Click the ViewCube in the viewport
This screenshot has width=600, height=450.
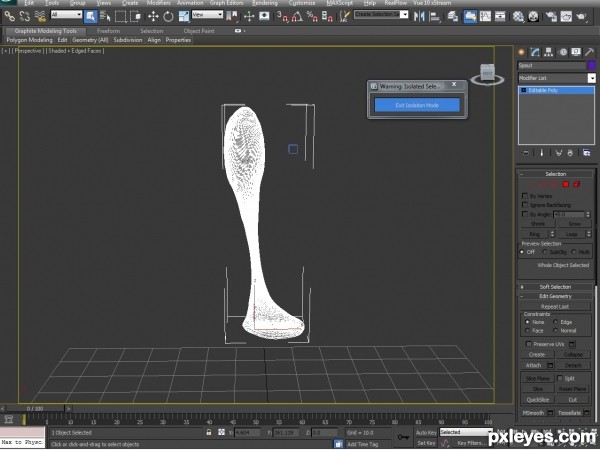coord(487,74)
